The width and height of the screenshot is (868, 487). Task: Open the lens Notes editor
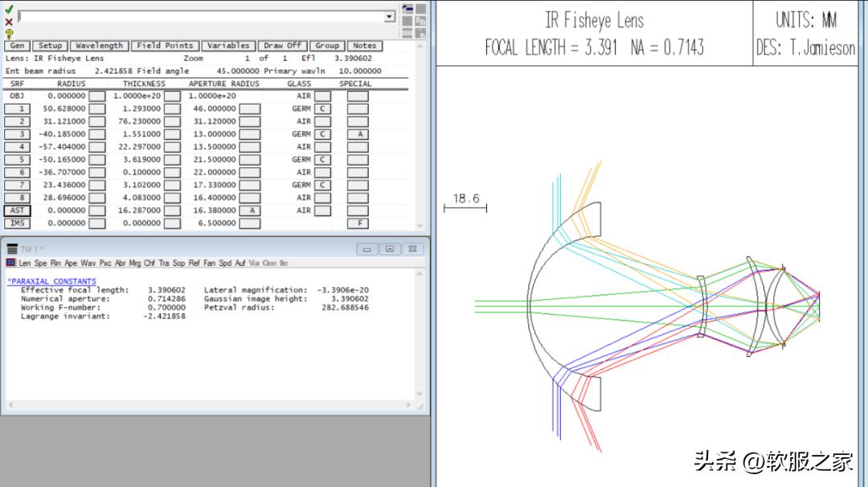click(364, 46)
